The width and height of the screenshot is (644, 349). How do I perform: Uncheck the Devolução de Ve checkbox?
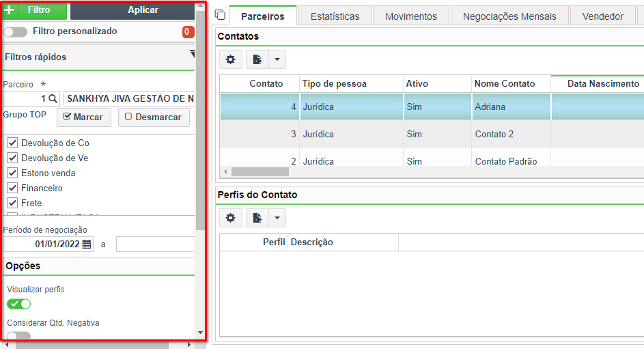tap(13, 158)
